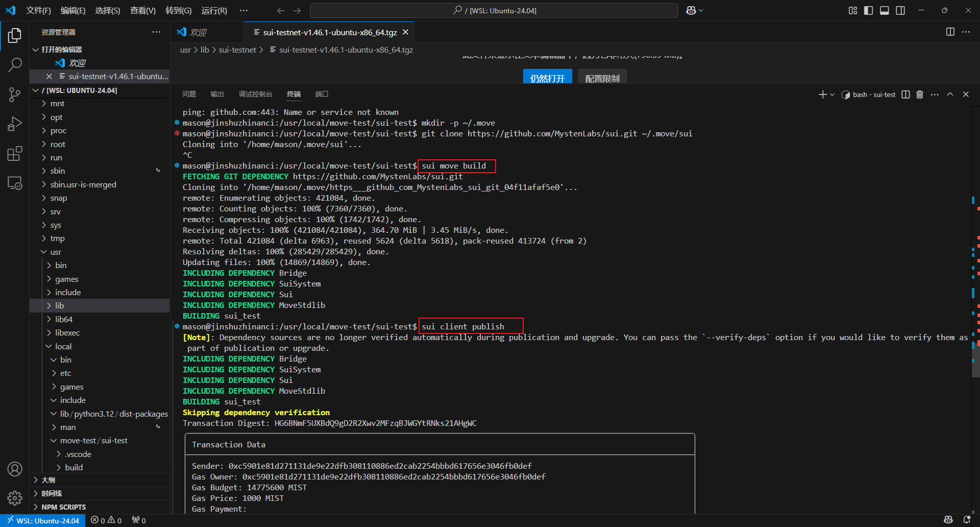Collapse the usr folder
Viewport: 980px width, 527px height.
tap(100, 252)
